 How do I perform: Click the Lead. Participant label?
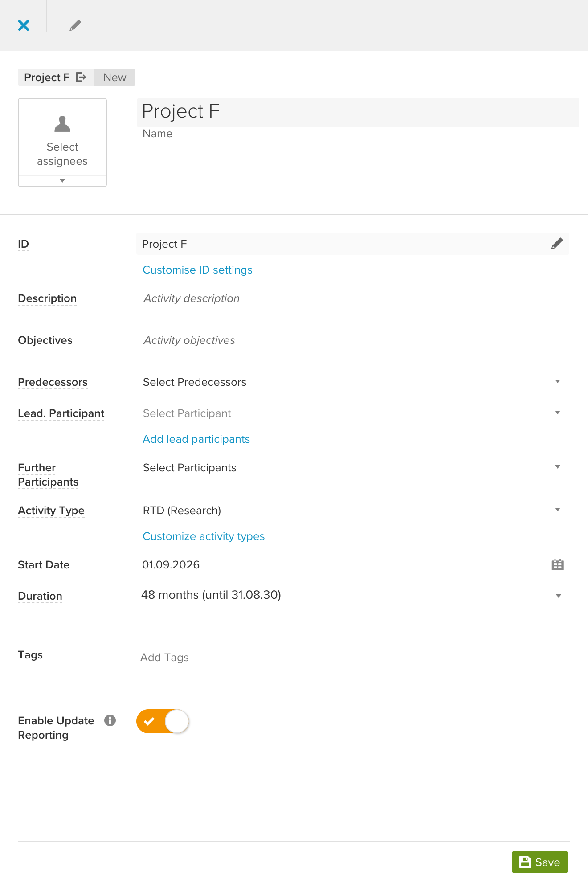(x=61, y=413)
